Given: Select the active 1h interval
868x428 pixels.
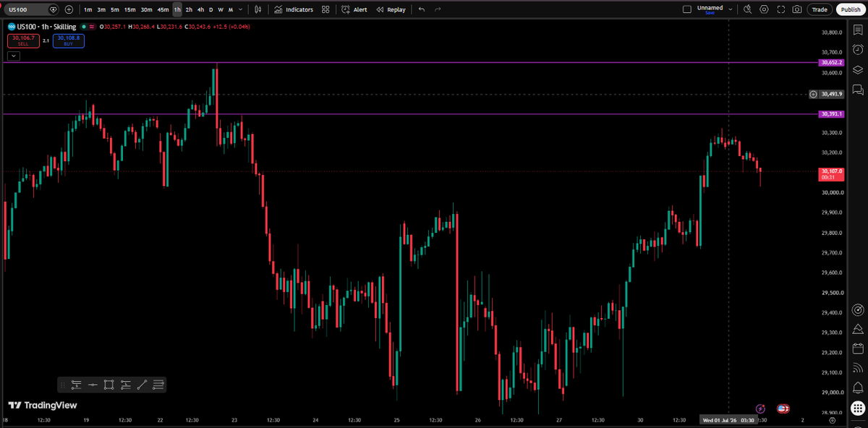Looking at the screenshot, I should (x=177, y=9).
